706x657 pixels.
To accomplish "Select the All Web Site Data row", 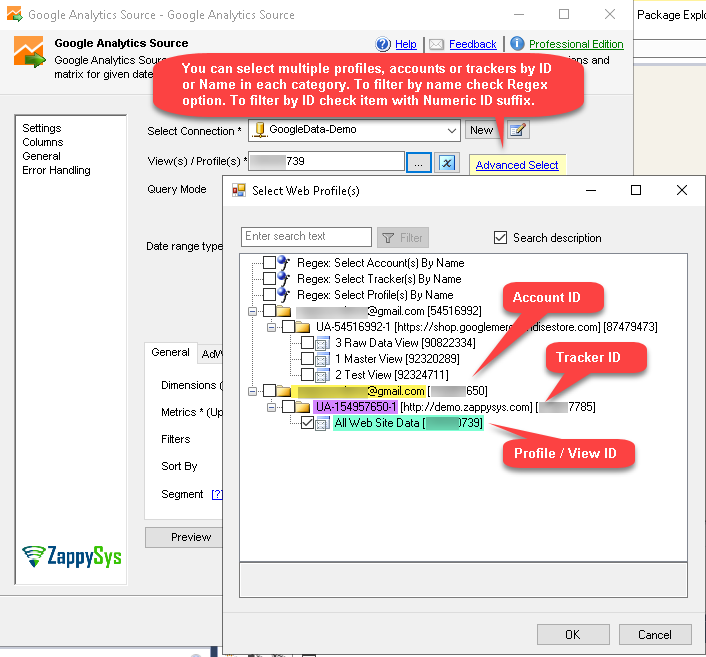I will click(x=408, y=423).
